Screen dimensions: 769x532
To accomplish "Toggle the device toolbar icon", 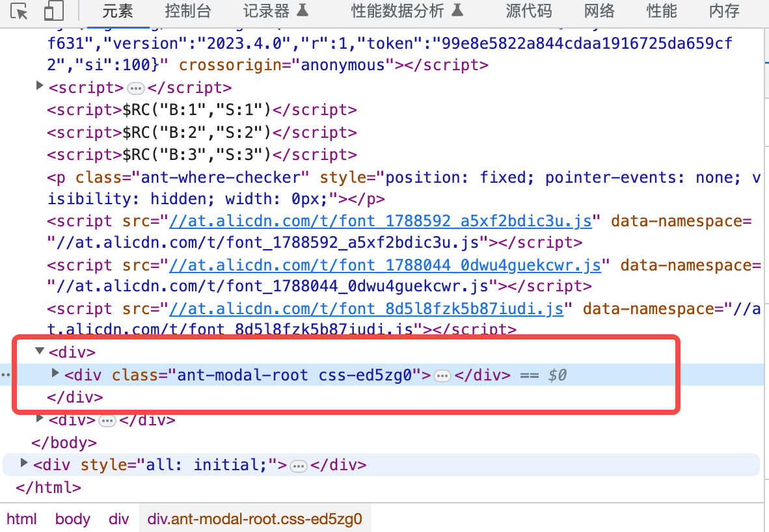I will click(54, 11).
